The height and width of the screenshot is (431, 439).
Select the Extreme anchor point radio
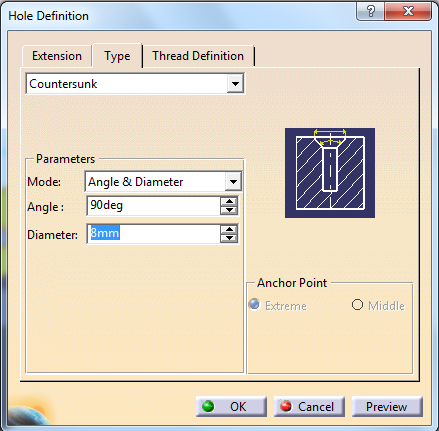254,304
